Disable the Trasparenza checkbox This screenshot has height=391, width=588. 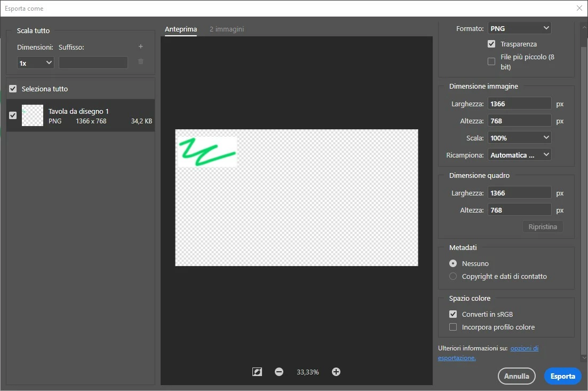coord(491,44)
